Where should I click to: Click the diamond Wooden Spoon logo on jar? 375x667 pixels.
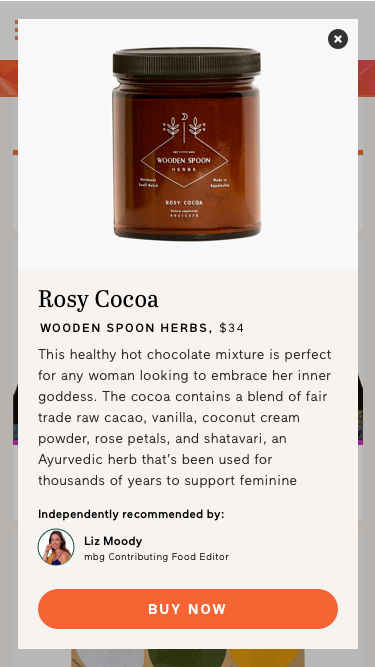click(184, 162)
